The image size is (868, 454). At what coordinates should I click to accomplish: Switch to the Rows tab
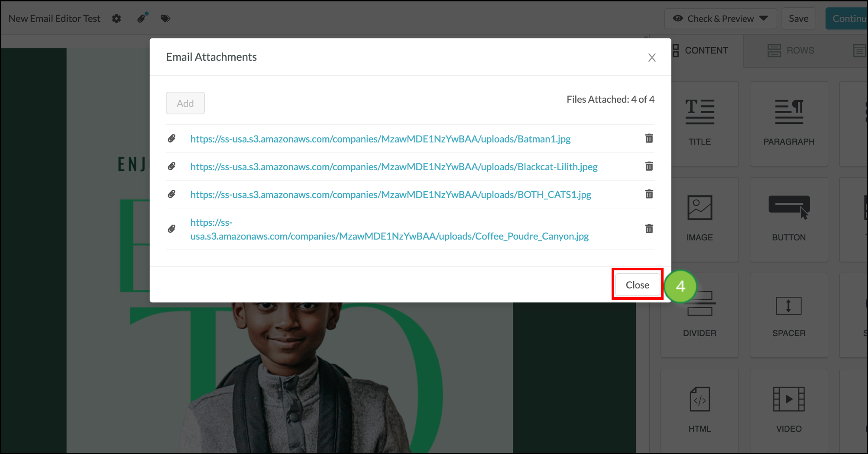pyautogui.click(x=791, y=51)
